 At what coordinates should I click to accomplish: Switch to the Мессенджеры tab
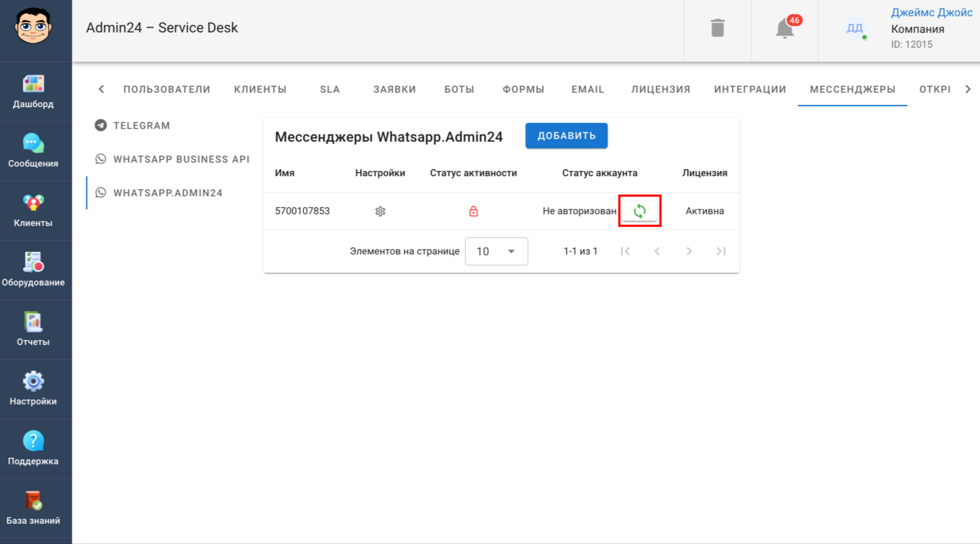pos(852,89)
